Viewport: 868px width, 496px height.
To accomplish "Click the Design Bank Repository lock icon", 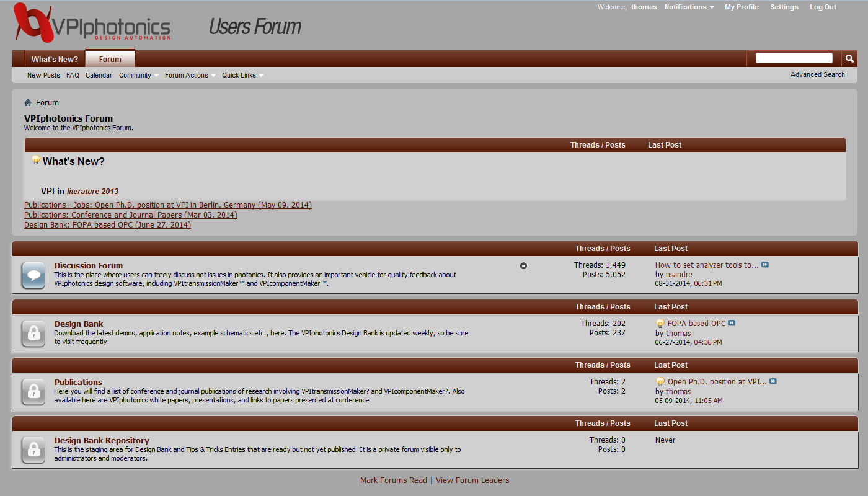I will (x=33, y=450).
